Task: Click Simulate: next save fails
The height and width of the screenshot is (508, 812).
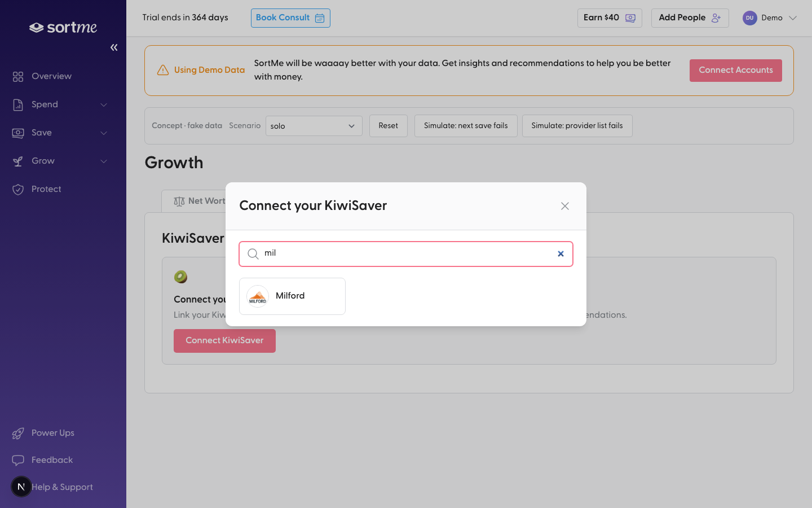Action: click(x=466, y=126)
